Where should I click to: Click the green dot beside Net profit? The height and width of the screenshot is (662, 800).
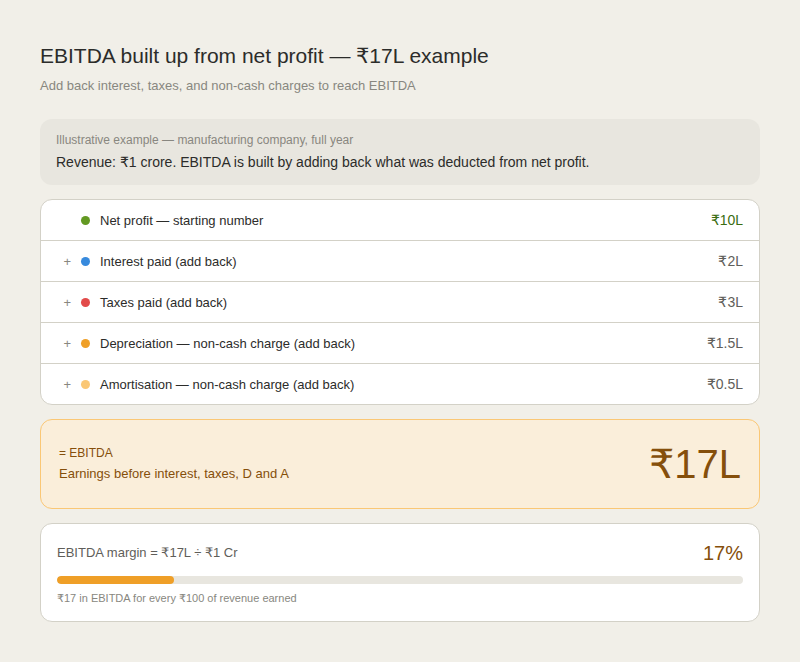pos(85,220)
